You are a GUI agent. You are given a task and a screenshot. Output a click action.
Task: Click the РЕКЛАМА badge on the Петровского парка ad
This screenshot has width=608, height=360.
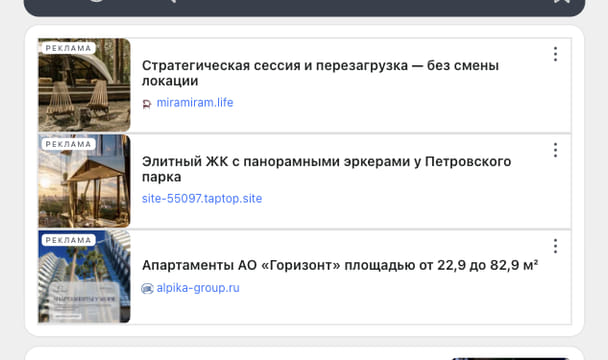click(x=68, y=144)
